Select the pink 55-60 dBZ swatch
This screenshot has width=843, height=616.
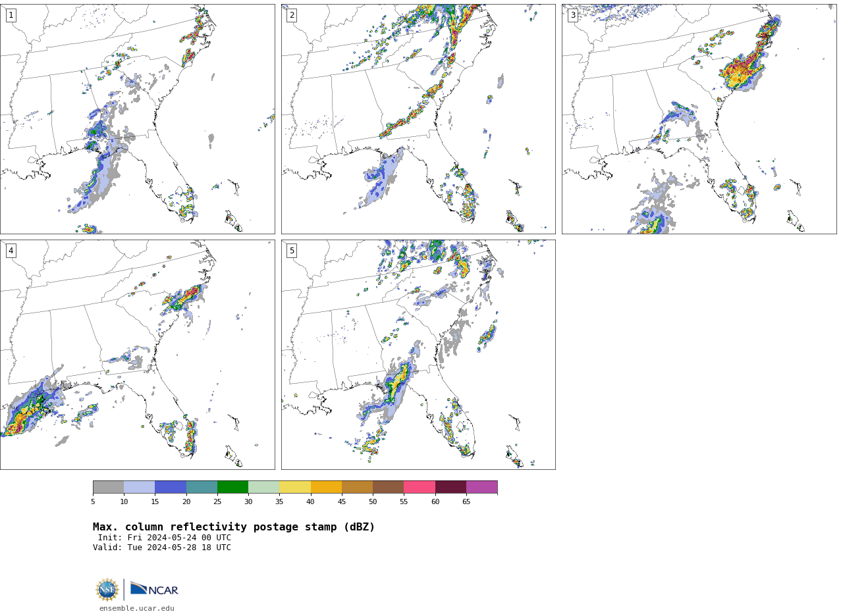coord(420,487)
